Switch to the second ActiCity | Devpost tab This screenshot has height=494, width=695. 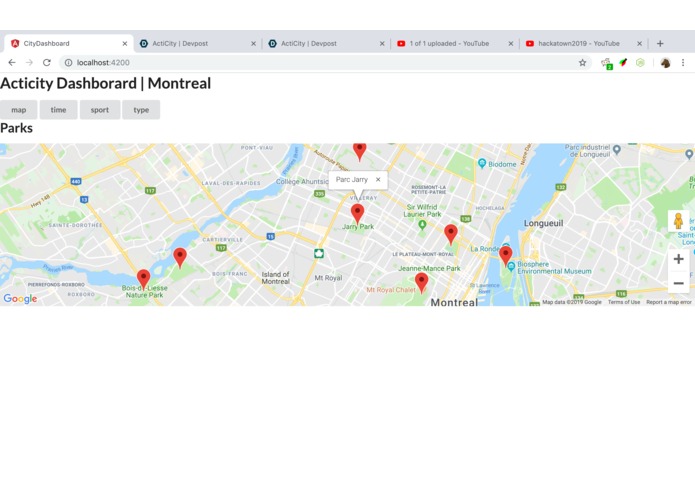(x=324, y=43)
